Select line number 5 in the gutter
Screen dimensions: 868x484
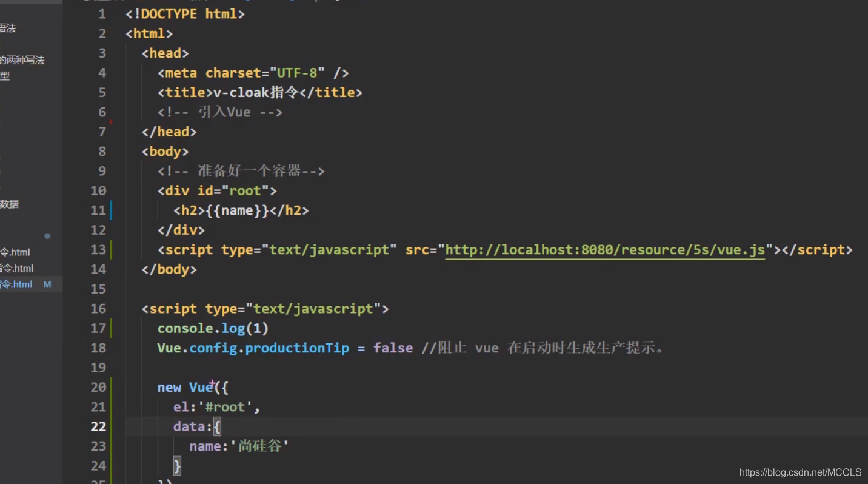point(102,92)
